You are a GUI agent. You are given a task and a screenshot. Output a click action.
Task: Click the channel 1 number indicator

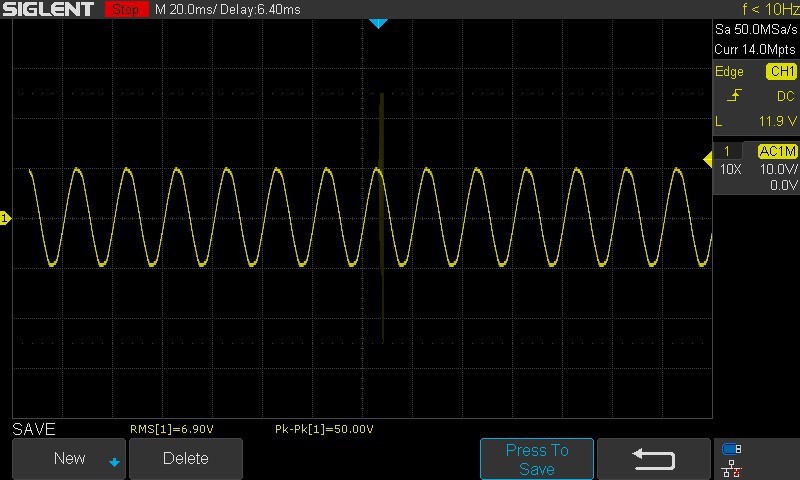pyautogui.click(x=727, y=151)
